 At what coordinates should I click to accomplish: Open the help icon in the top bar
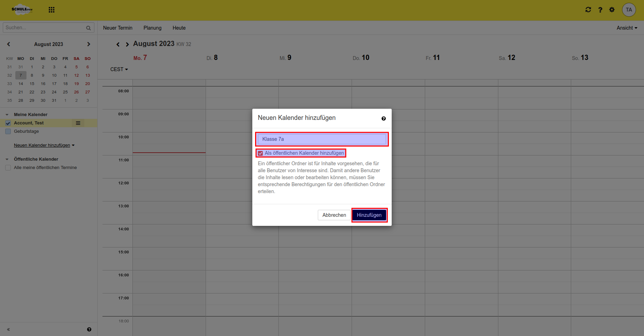coord(600,9)
